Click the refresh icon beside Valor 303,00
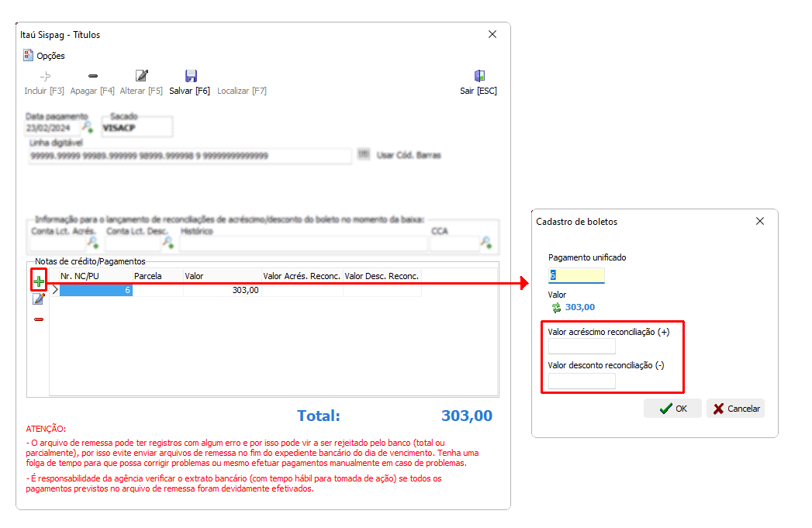The height and width of the screenshot is (528, 812). click(x=556, y=308)
